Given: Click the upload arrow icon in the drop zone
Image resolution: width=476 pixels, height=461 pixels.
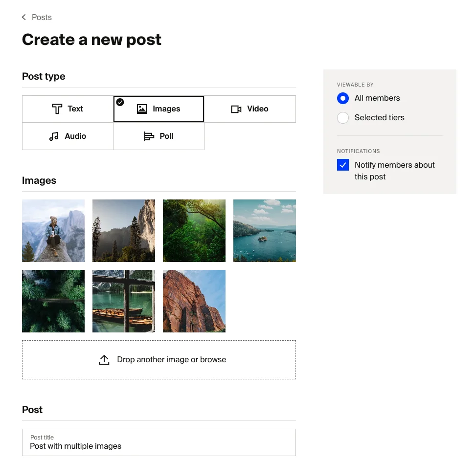Looking at the screenshot, I should click(x=104, y=359).
